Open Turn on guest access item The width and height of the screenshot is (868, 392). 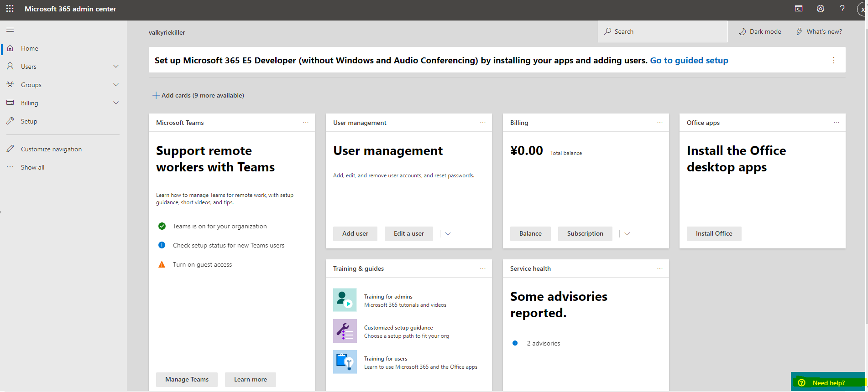point(202,264)
